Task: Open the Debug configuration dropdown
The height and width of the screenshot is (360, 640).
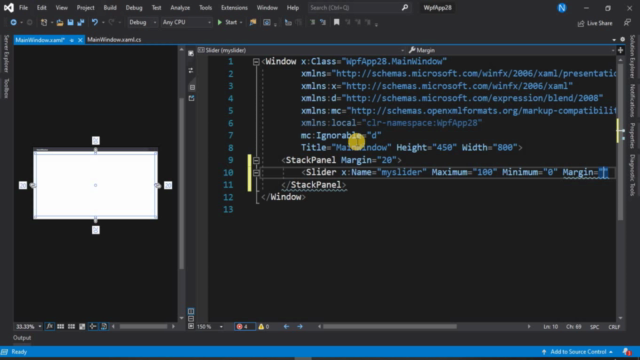Action: point(142,22)
